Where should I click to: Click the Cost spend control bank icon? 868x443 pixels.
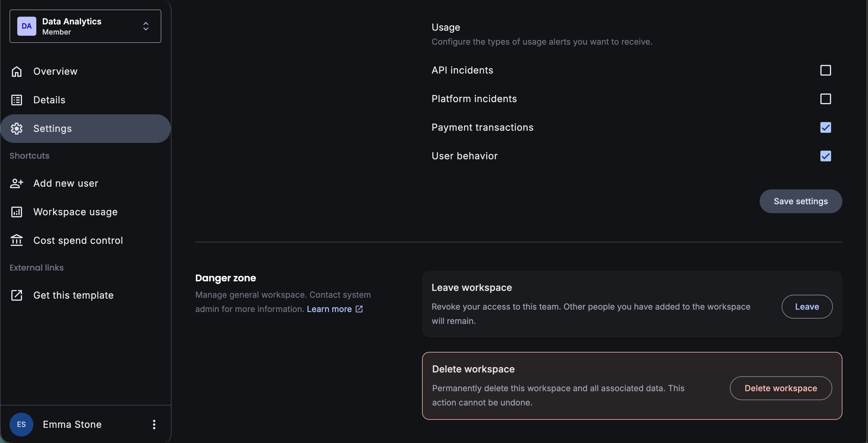16,241
